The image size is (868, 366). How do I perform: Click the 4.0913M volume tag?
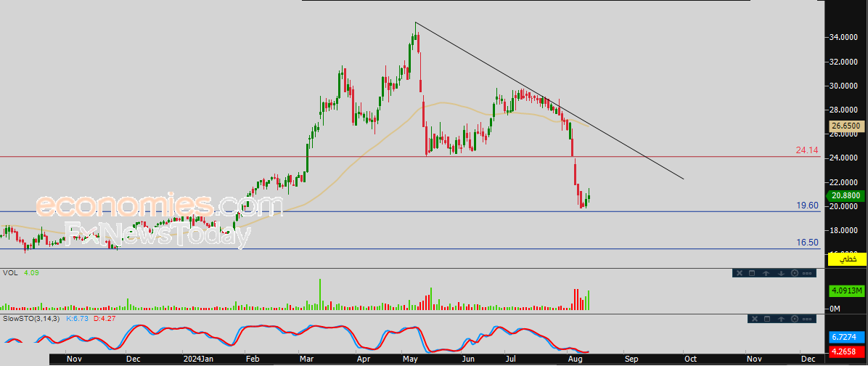coord(846,290)
